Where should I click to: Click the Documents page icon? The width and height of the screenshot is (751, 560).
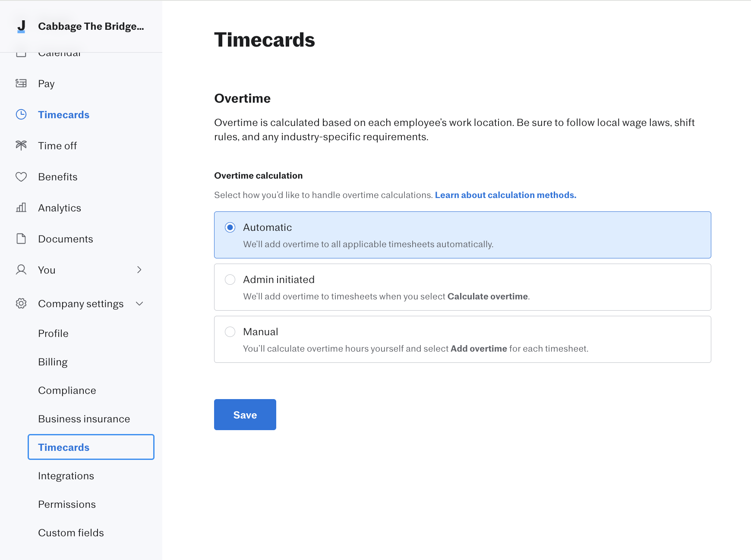click(21, 239)
